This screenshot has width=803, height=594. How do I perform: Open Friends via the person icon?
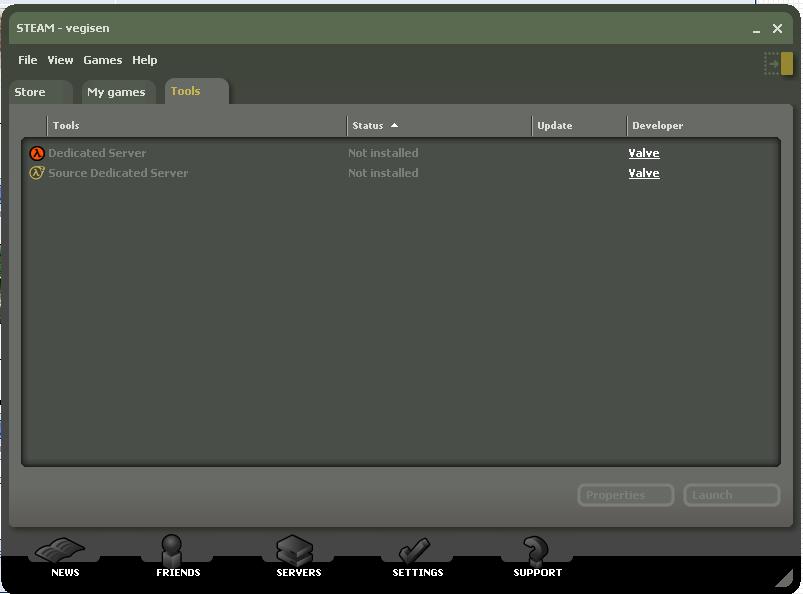click(x=172, y=549)
